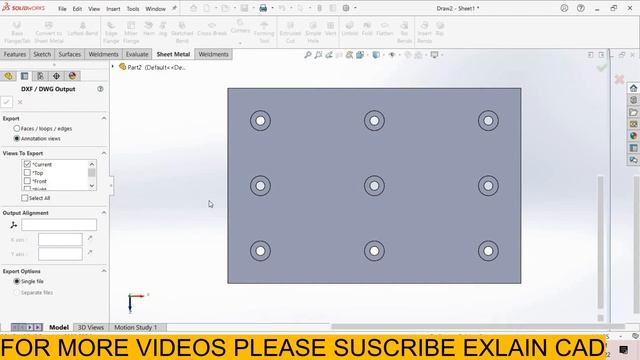This screenshot has width=640, height=360.
Task: Check the *Front view checkbox
Action: [27, 181]
